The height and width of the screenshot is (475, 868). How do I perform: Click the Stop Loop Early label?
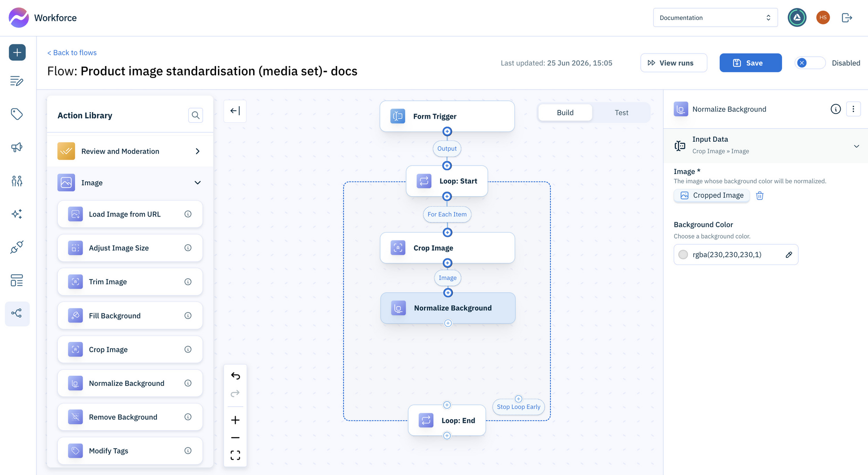pyautogui.click(x=518, y=407)
